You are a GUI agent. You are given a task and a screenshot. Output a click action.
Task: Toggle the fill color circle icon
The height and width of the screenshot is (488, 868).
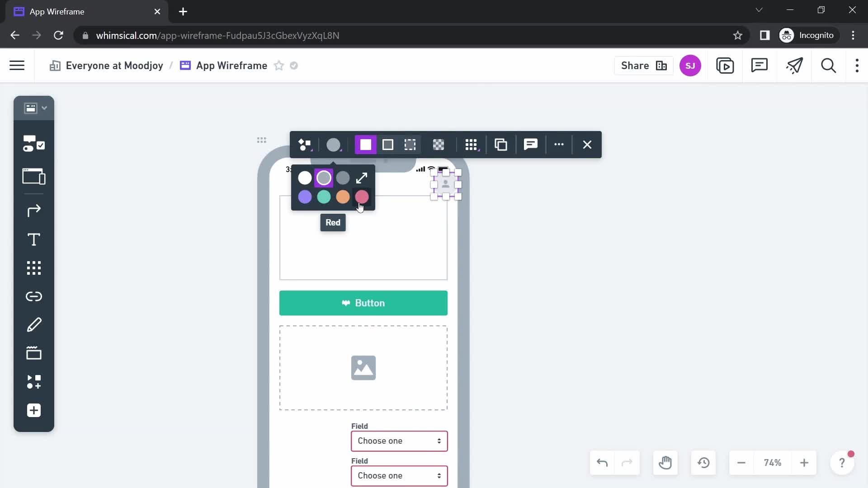click(x=335, y=145)
